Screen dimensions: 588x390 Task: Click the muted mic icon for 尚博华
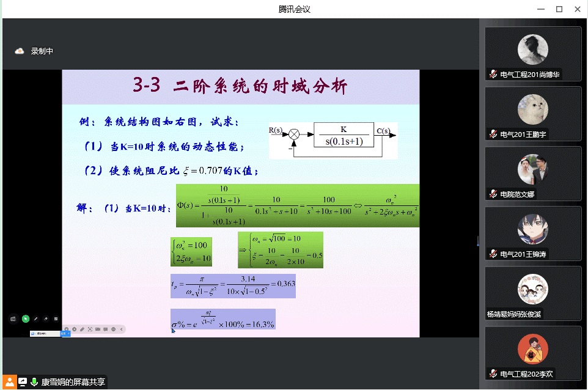tap(493, 75)
